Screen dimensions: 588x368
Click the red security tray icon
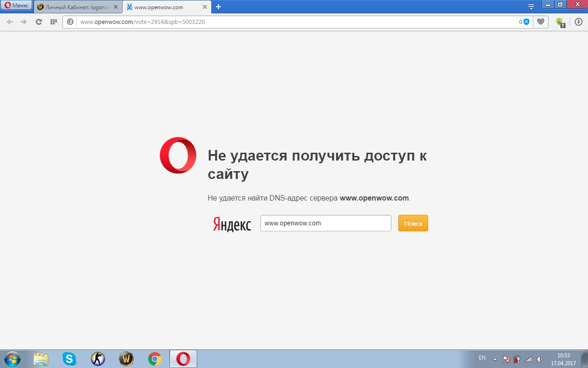coord(517,359)
